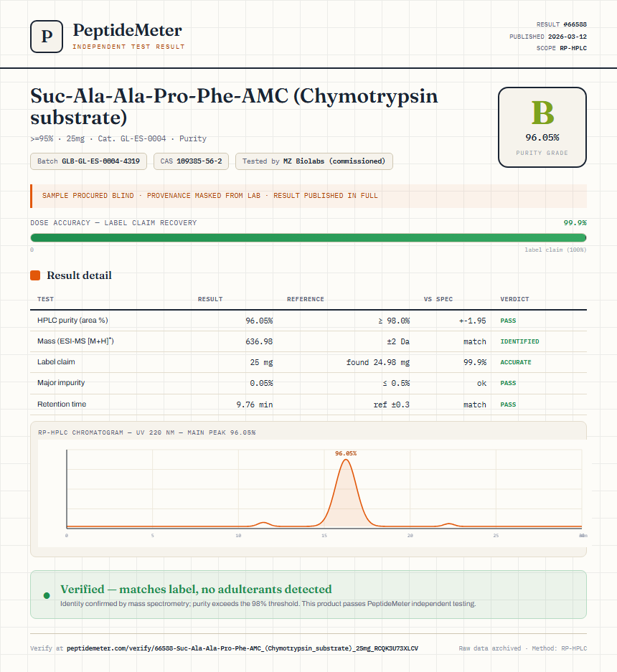
Task: Click the PeptideMeter P logo icon
Action: 47,37
